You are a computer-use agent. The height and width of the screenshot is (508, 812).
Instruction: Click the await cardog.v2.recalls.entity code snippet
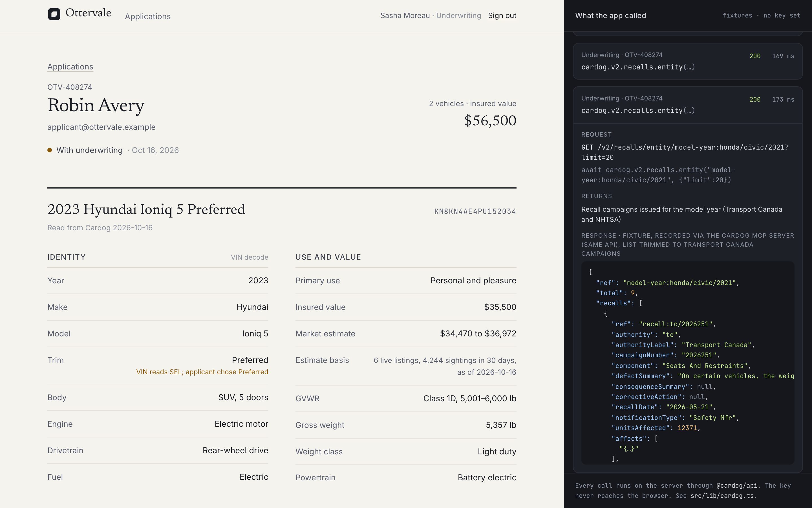[658, 175]
